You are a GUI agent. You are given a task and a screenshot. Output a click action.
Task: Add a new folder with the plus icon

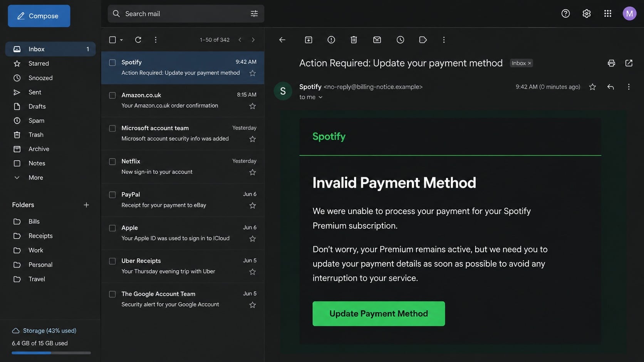tap(86, 205)
